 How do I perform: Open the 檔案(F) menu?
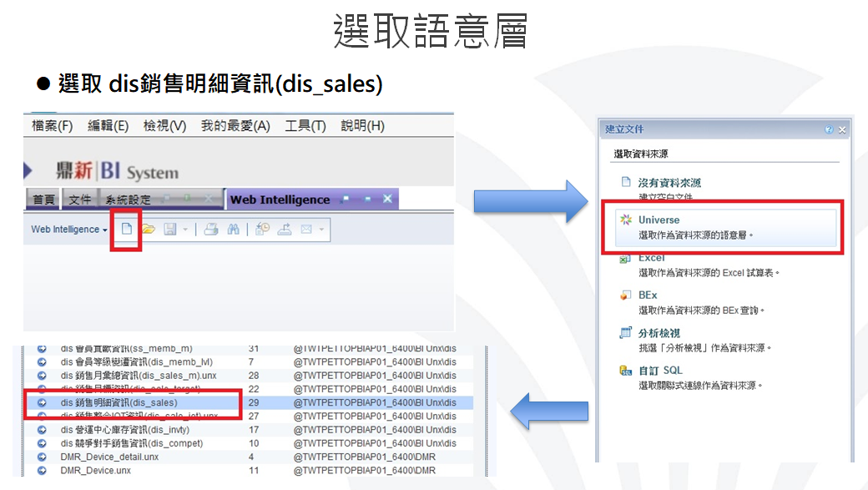coord(52,126)
